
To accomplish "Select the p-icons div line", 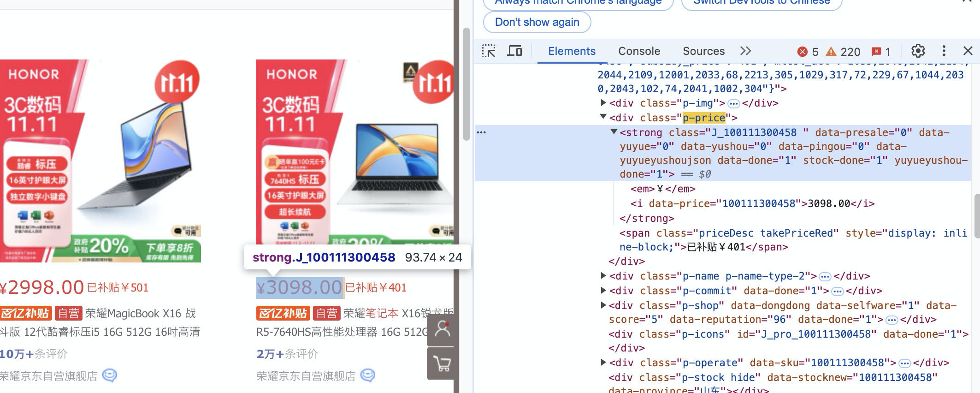I will point(788,340).
